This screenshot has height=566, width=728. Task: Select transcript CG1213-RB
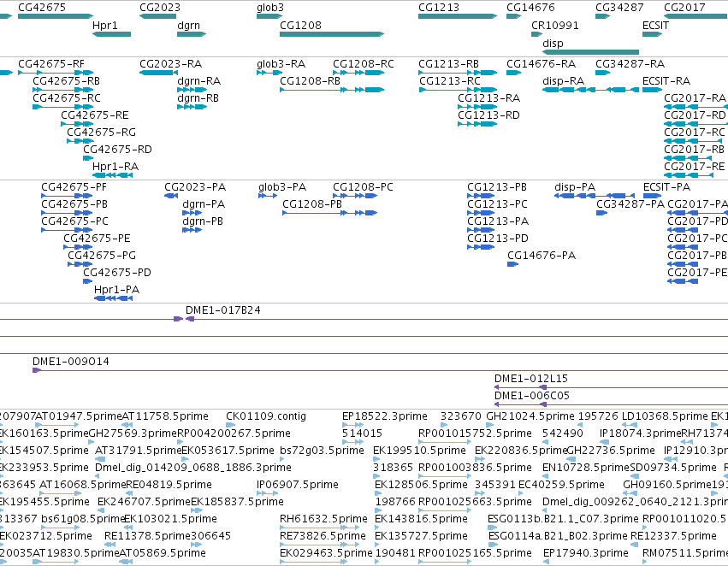point(458,73)
